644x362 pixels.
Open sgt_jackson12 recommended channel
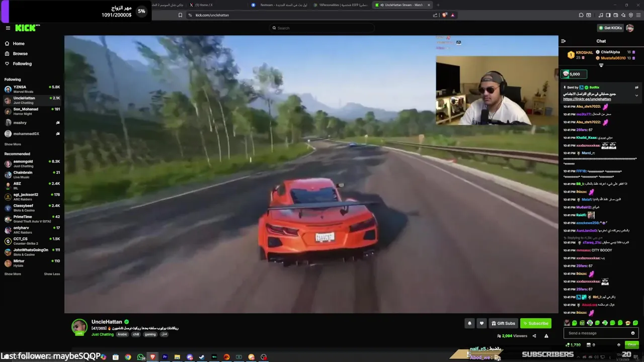pos(31,197)
